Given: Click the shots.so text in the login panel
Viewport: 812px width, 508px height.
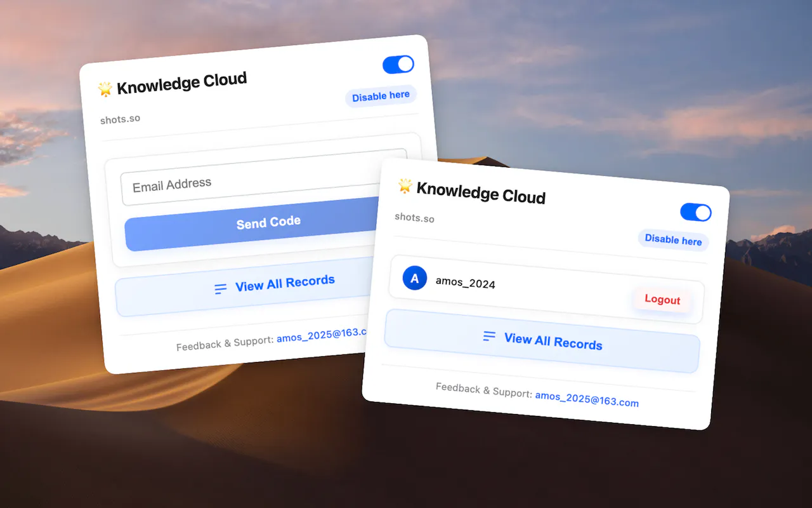Looking at the screenshot, I should point(120,119).
